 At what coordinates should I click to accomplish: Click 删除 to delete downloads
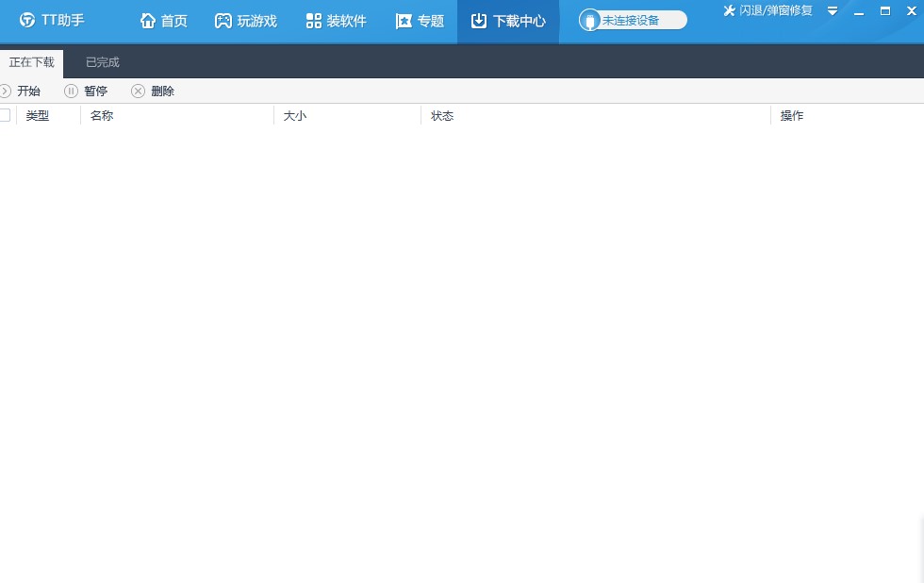153,91
